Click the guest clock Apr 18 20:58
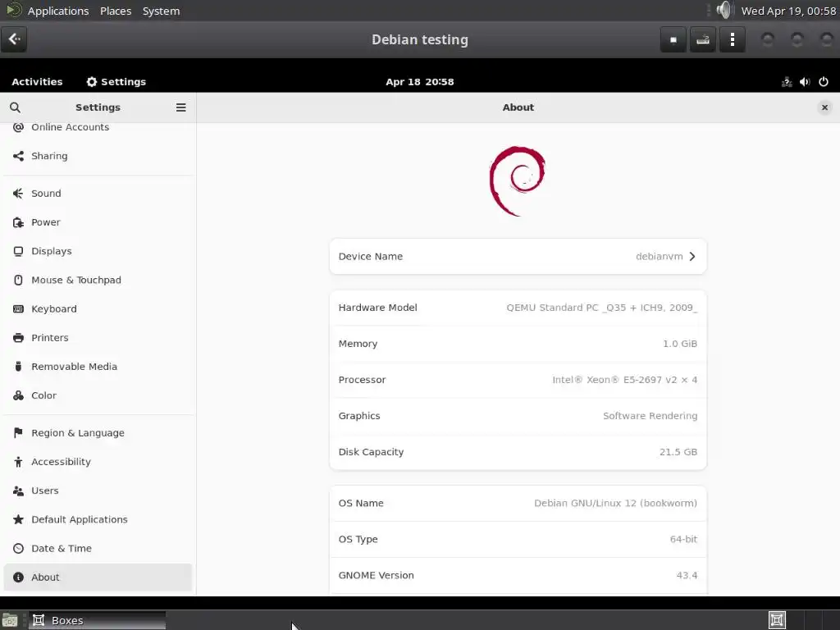 click(x=420, y=82)
